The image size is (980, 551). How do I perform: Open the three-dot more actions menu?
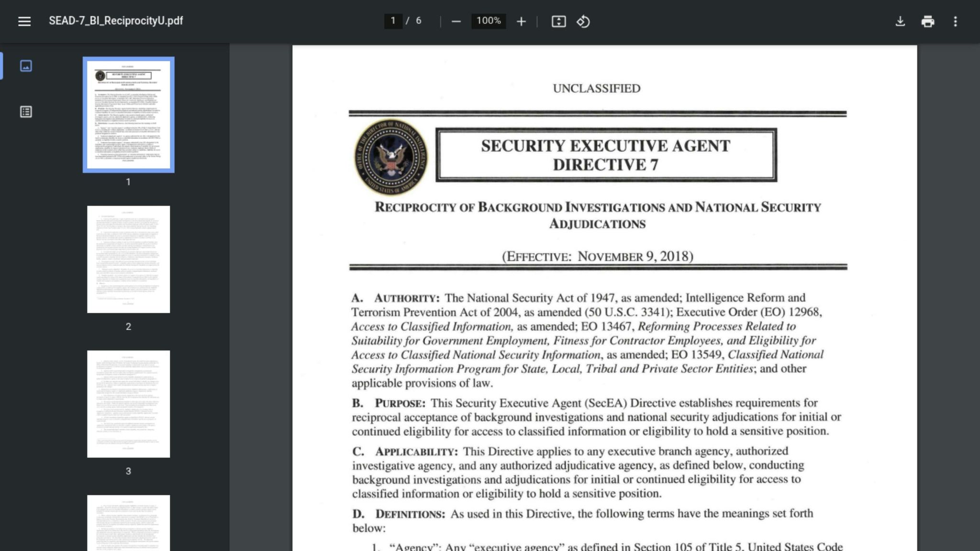[955, 22]
